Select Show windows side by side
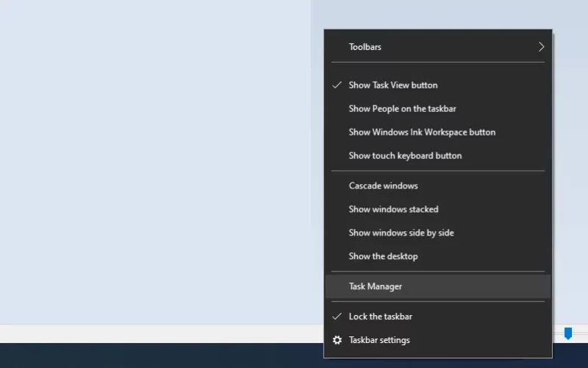 pos(438,233)
